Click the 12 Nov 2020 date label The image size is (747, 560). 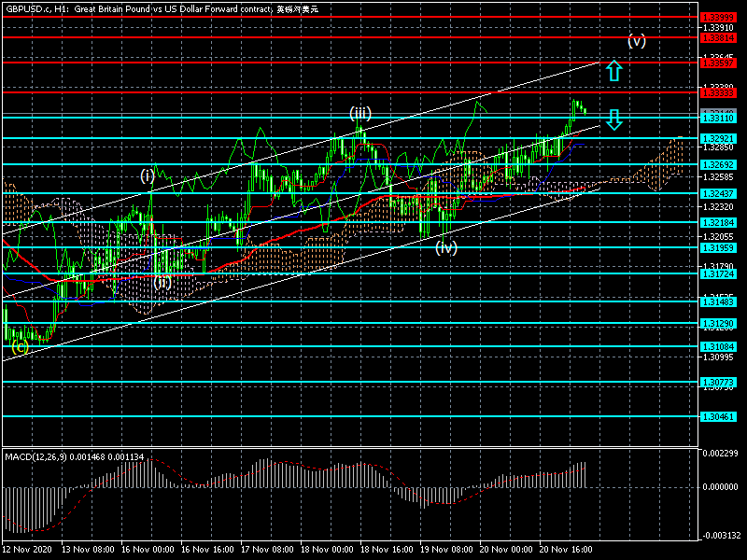tap(26, 549)
